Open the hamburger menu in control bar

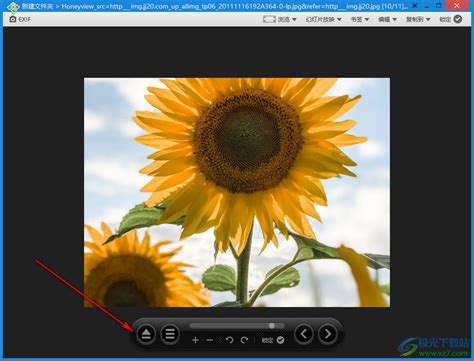coord(170,334)
